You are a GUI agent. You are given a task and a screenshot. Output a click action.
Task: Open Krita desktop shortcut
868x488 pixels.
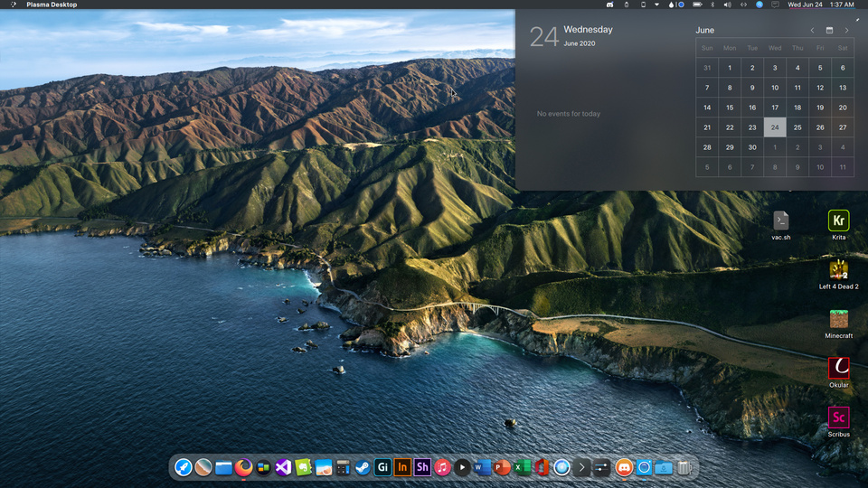tap(838, 221)
